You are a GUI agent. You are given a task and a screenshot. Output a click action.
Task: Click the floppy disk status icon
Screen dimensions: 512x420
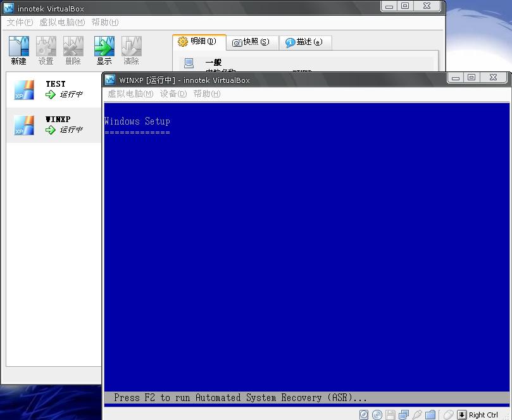point(390,415)
